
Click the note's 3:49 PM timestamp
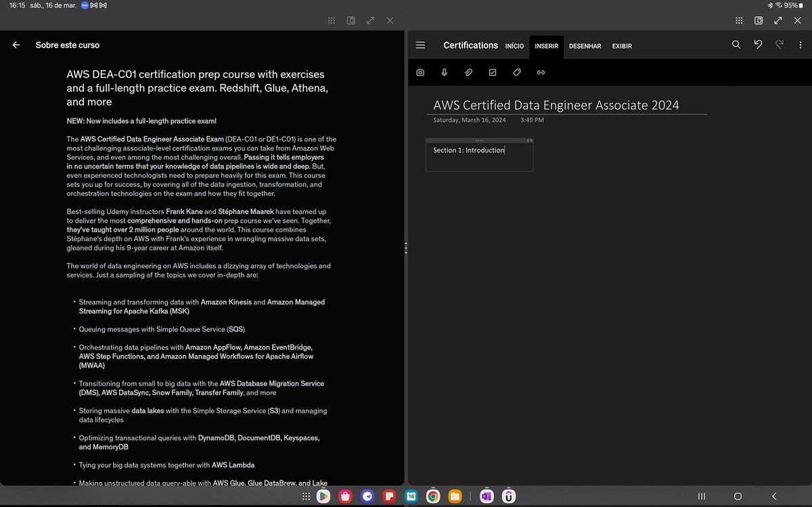(532, 120)
